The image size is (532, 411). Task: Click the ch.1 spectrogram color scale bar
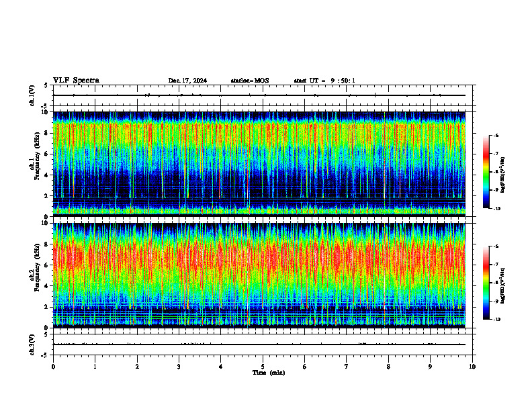tap(486, 172)
